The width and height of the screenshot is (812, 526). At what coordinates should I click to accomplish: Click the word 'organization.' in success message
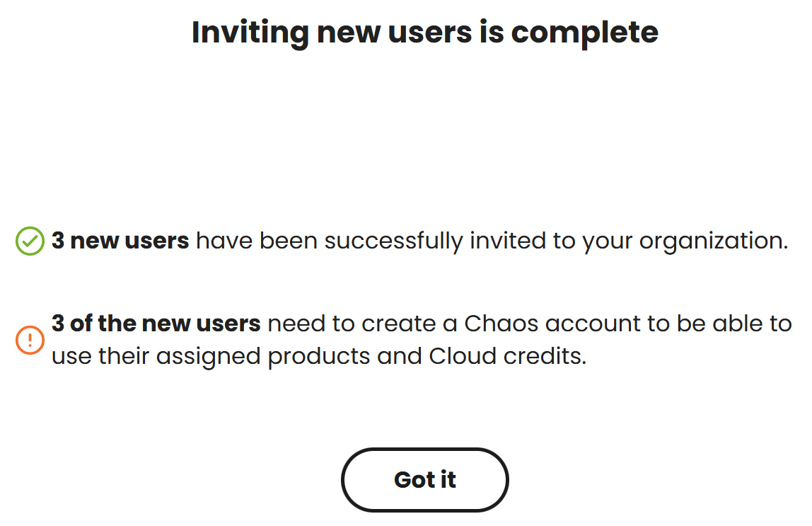point(713,241)
